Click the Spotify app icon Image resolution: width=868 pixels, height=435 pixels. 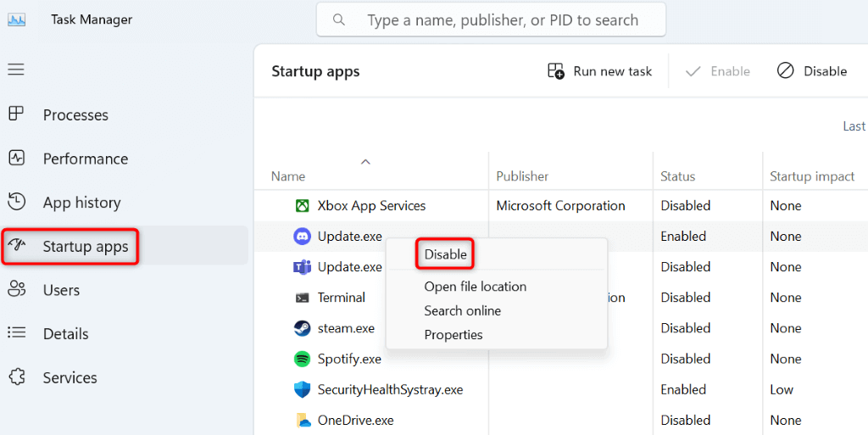point(302,359)
